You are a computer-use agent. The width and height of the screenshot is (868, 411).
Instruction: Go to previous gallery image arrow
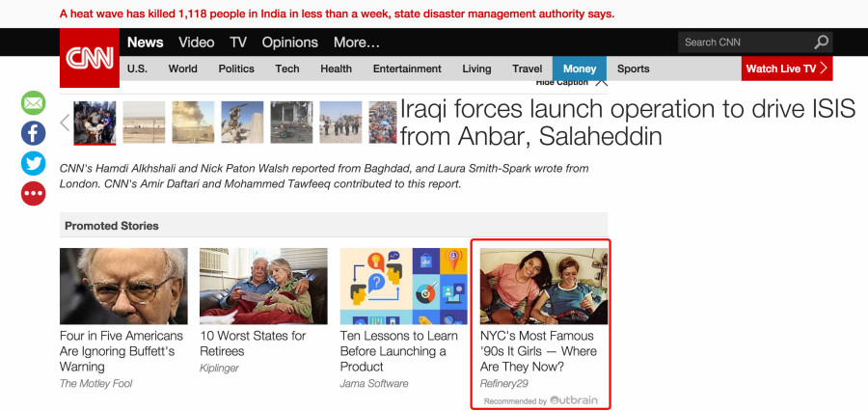tap(65, 123)
